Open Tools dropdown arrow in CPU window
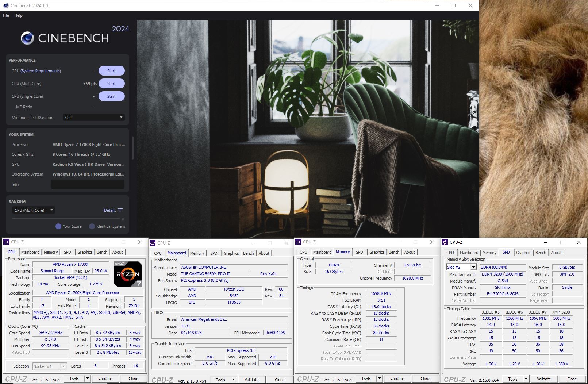Image resolution: width=588 pixels, height=384 pixels. (x=88, y=379)
